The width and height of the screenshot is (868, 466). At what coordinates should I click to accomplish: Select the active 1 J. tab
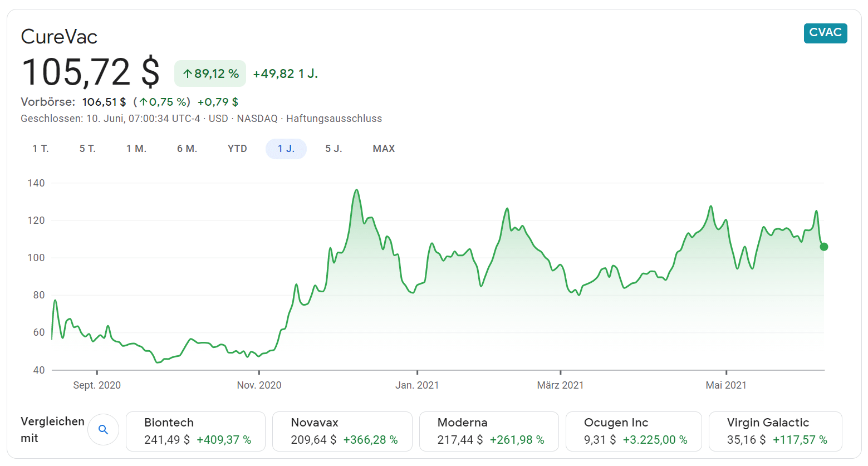click(x=286, y=149)
